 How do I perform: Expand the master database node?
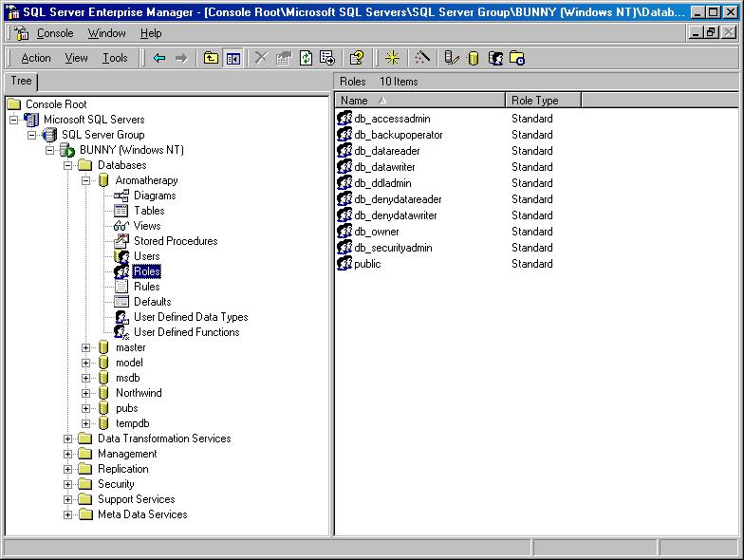tap(85, 347)
